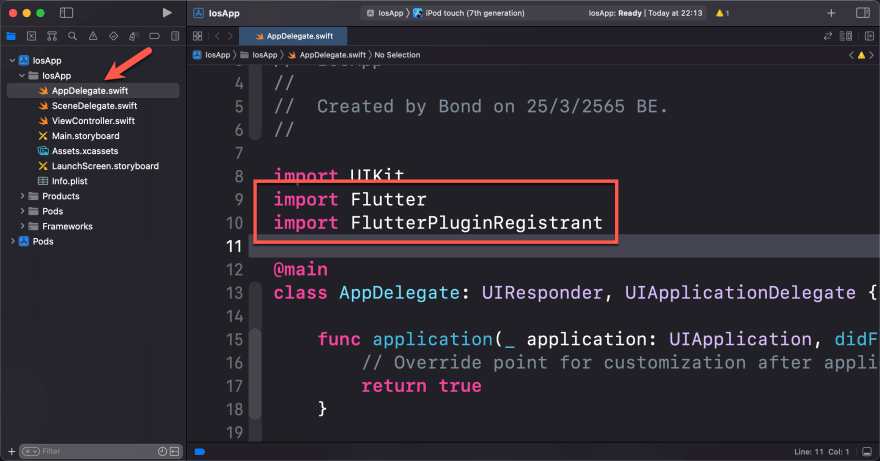The height and width of the screenshot is (461, 880).
Task: Select the AppDelegate.swift editor tab
Action: coord(293,36)
